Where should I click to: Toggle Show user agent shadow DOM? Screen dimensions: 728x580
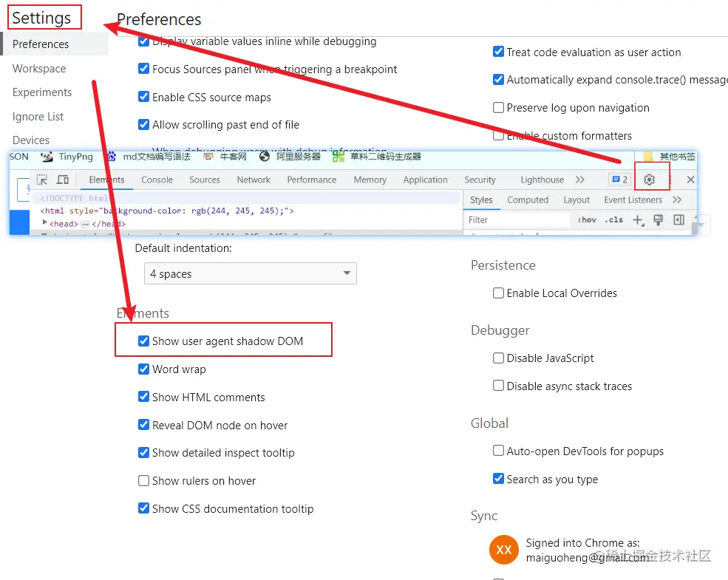[x=144, y=341]
